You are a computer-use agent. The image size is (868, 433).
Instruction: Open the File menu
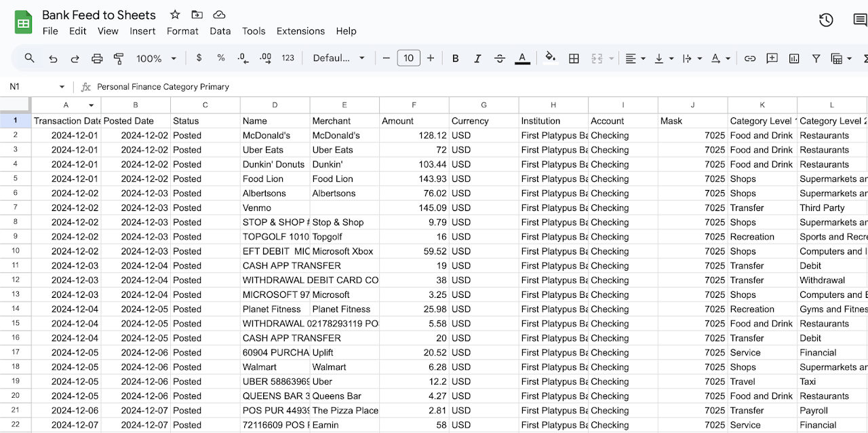[x=50, y=31]
